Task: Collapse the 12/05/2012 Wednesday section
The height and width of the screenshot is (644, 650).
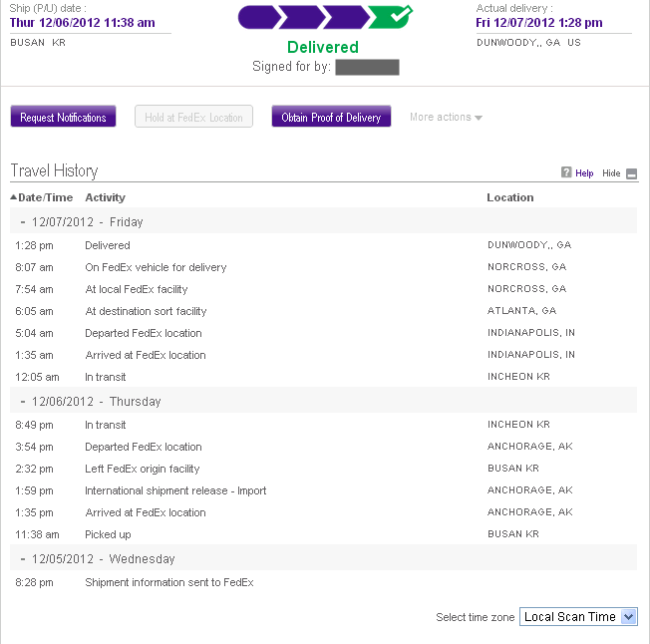Action: pyautogui.click(x=23, y=559)
